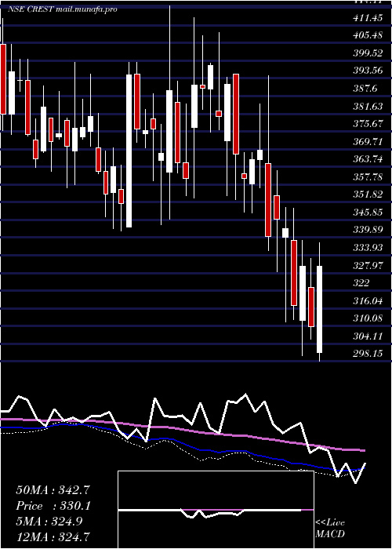
Task: Select the 375.67 price axis label
Action: [368, 124]
